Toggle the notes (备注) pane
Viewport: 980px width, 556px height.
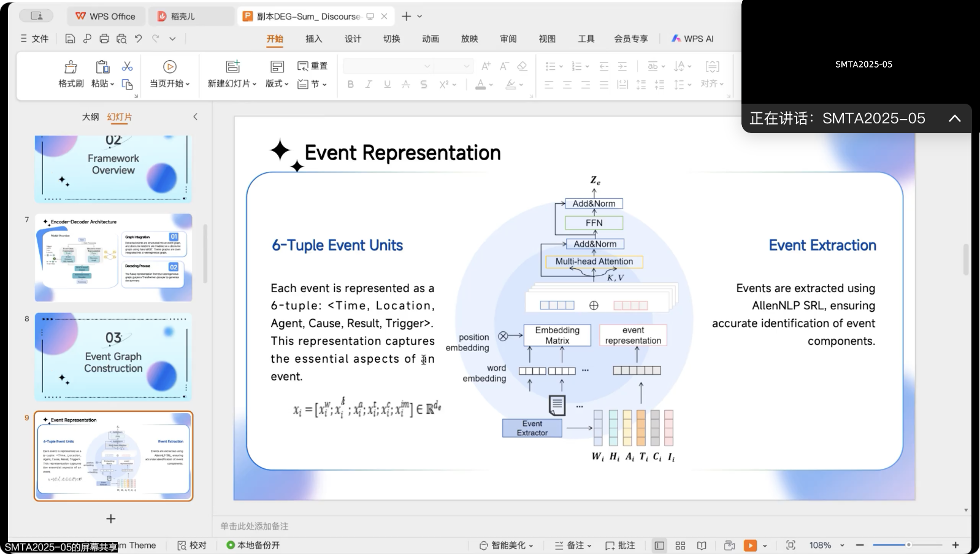(x=573, y=546)
